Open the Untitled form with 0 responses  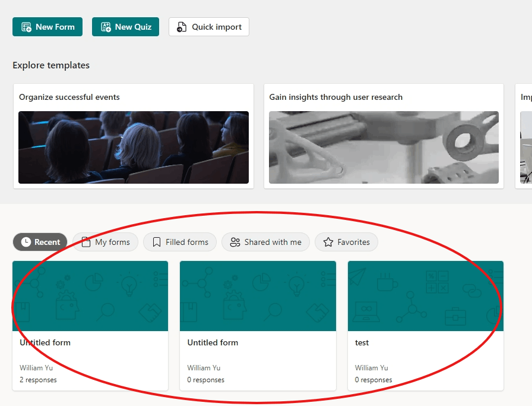(x=258, y=326)
